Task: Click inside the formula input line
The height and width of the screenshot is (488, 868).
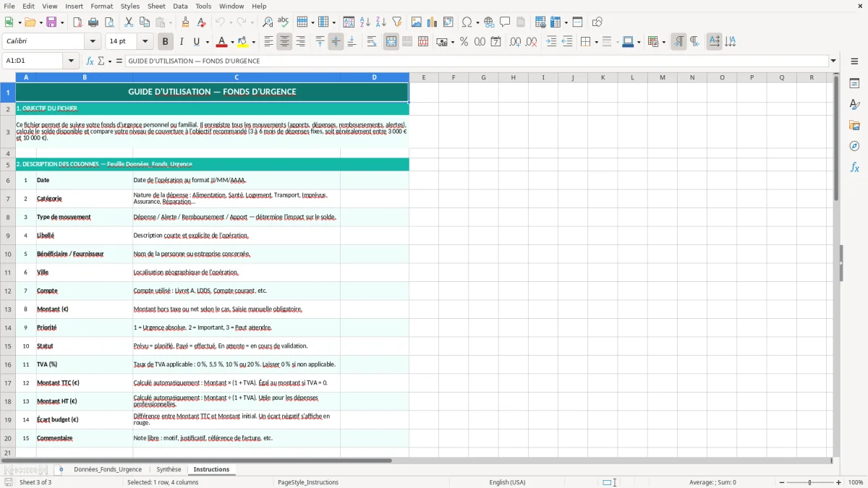Action: [476, 61]
